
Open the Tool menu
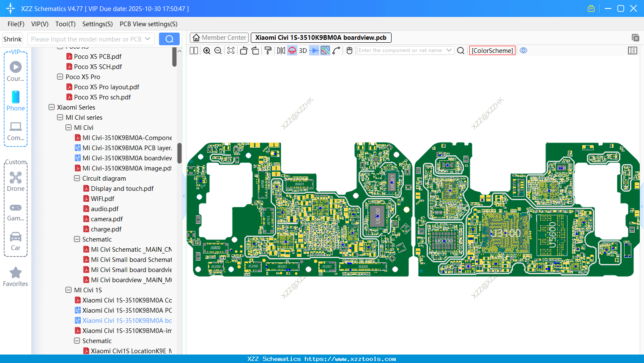65,24
